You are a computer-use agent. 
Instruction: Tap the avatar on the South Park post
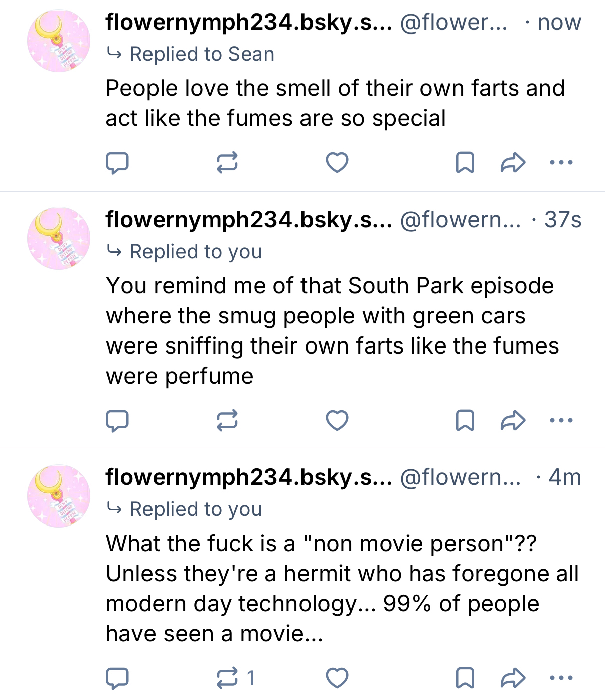point(59,239)
